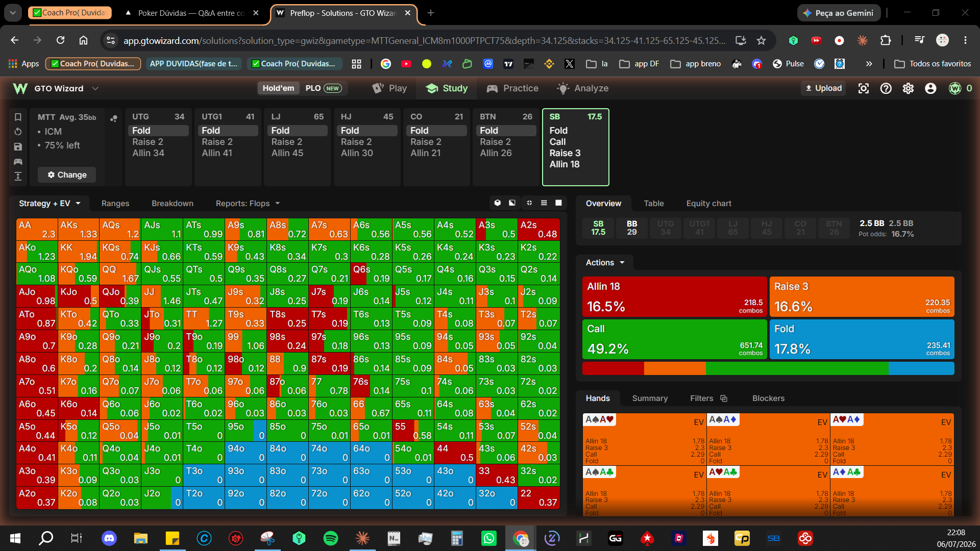The width and height of the screenshot is (980, 551).
Task: Open the Actions dropdown
Action: 605,262
